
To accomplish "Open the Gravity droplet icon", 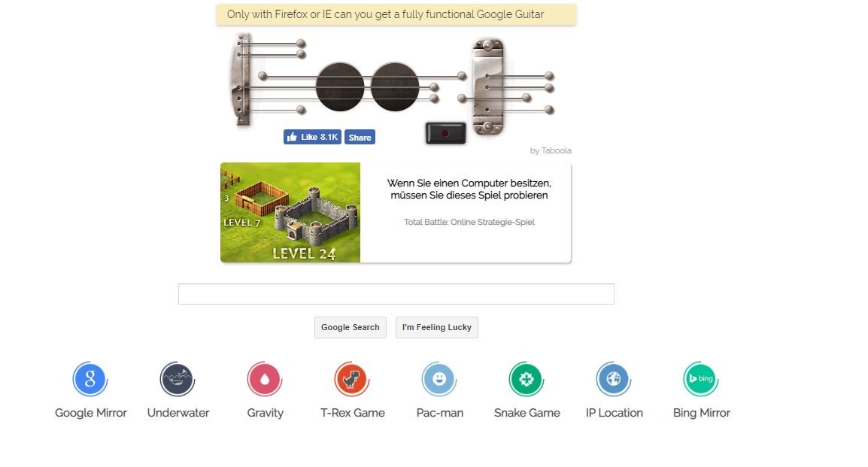I will [265, 379].
